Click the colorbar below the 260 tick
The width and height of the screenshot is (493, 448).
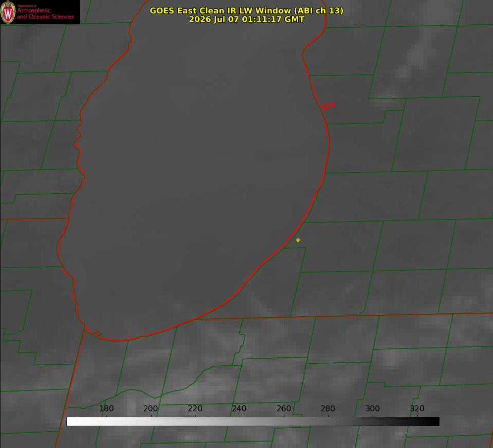[284, 422]
